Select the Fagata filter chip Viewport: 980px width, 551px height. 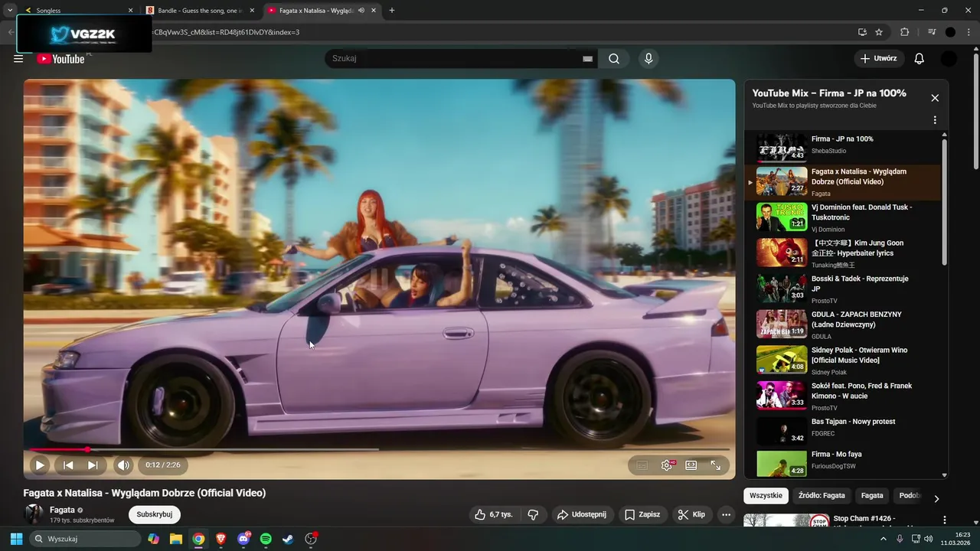pos(872,496)
